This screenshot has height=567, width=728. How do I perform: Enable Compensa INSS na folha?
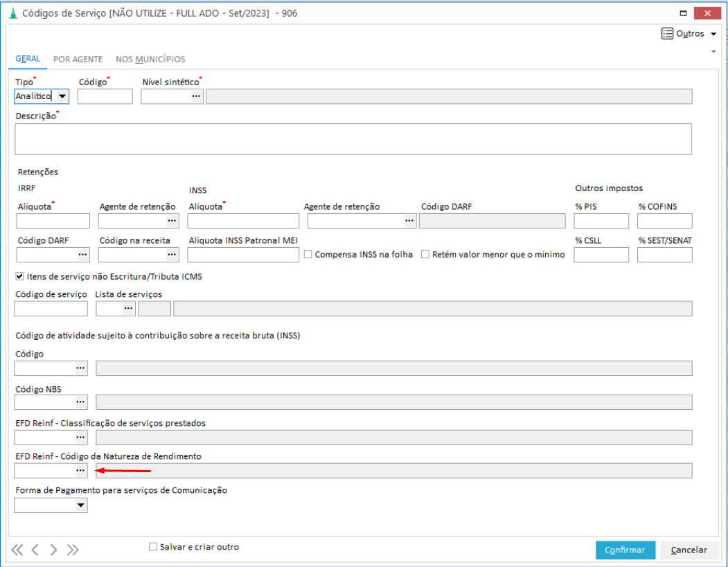(308, 255)
